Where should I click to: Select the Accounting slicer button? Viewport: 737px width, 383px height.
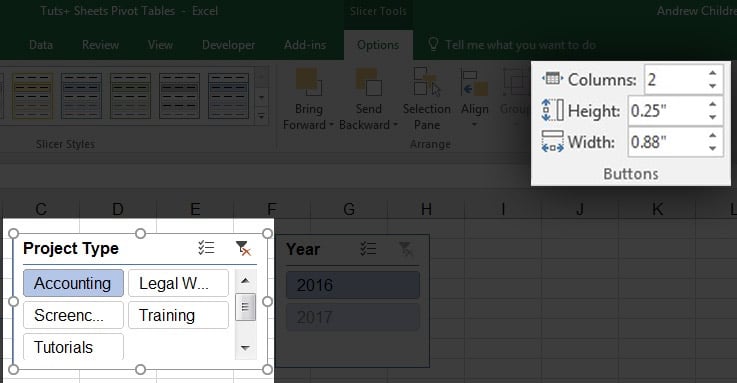point(73,283)
